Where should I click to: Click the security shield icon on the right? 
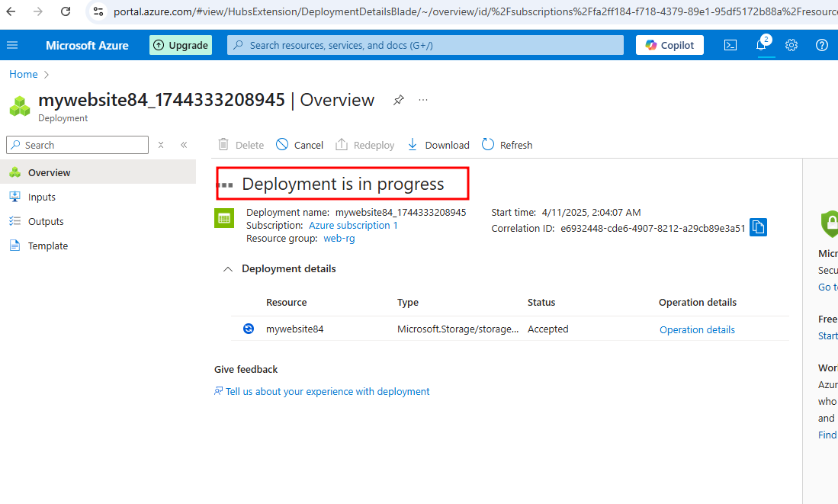830,223
